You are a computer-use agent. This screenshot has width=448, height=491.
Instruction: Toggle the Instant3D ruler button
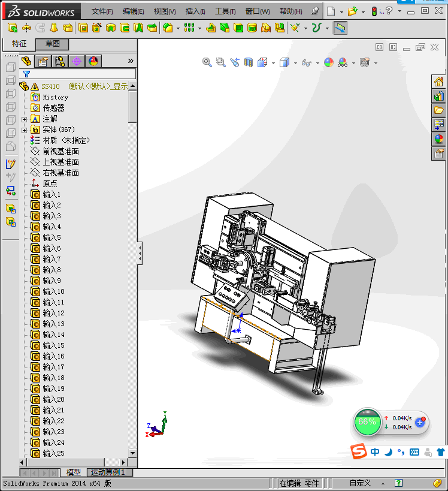(x=340, y=28)
